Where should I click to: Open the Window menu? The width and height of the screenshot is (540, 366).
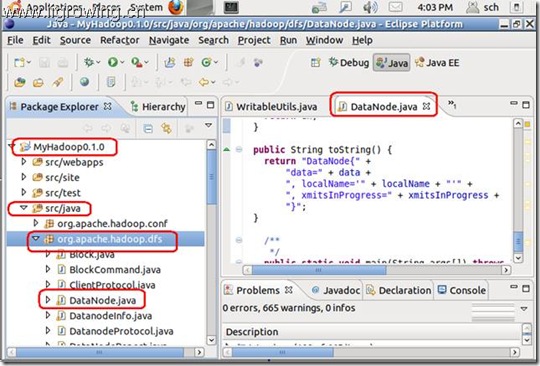click(324, 40)
